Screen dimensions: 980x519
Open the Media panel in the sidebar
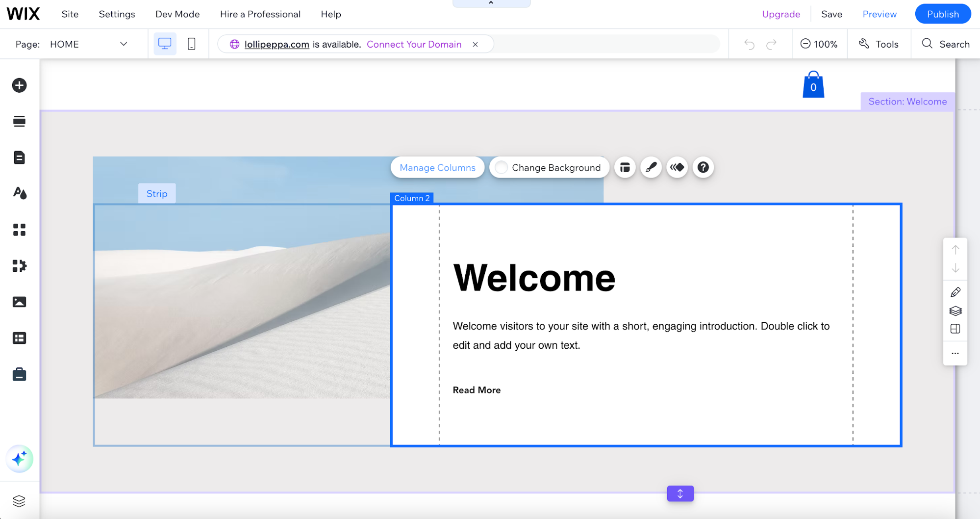19,302
